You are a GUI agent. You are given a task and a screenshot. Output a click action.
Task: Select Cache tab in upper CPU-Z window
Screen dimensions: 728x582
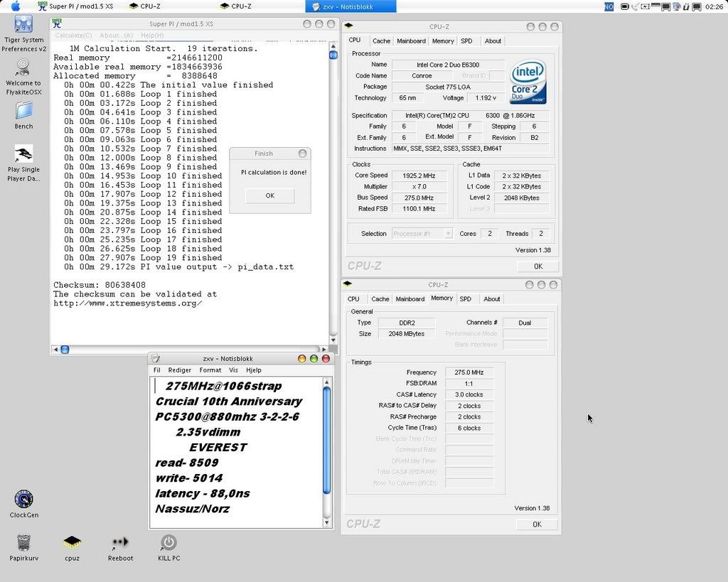(381, 41)
